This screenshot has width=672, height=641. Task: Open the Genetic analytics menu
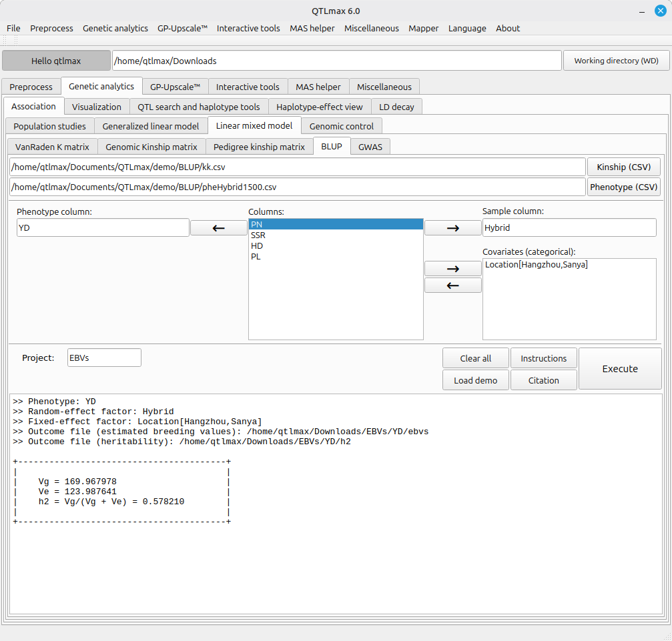pyautogui.click(x=115, y=28)
